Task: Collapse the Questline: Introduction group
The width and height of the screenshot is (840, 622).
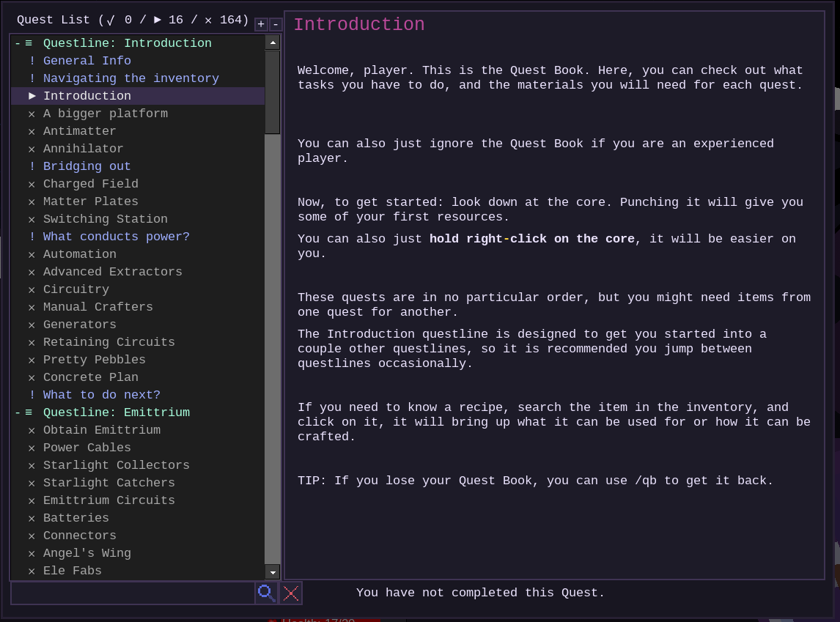Action: (x=18, y=43)
